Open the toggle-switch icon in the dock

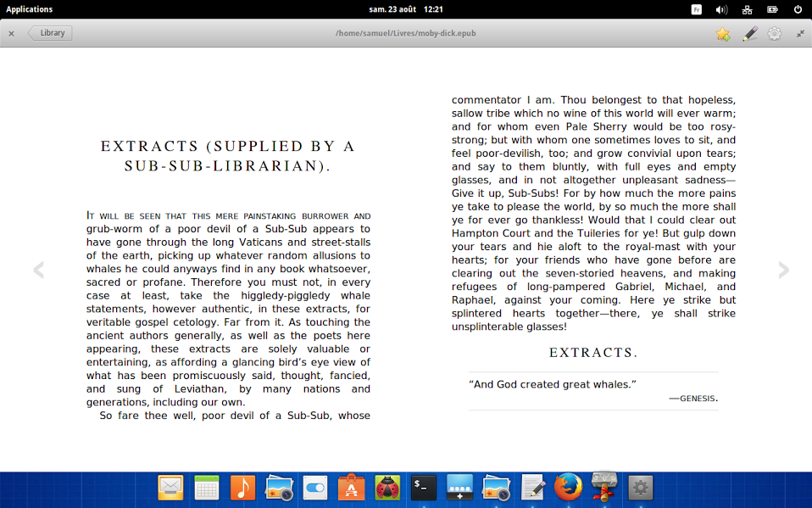coord(315,488)
